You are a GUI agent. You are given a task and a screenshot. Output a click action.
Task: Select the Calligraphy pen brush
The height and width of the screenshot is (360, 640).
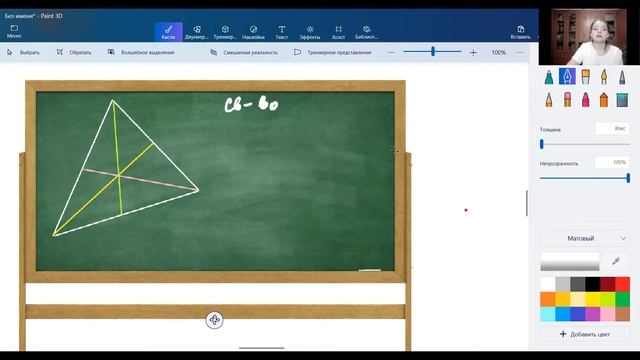point(567,77)
